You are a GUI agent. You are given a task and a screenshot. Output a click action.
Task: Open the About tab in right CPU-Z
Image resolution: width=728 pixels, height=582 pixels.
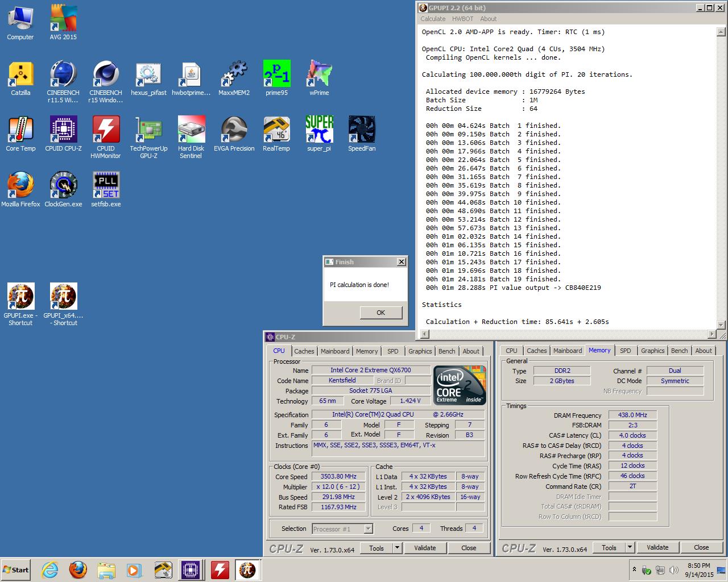704,351
